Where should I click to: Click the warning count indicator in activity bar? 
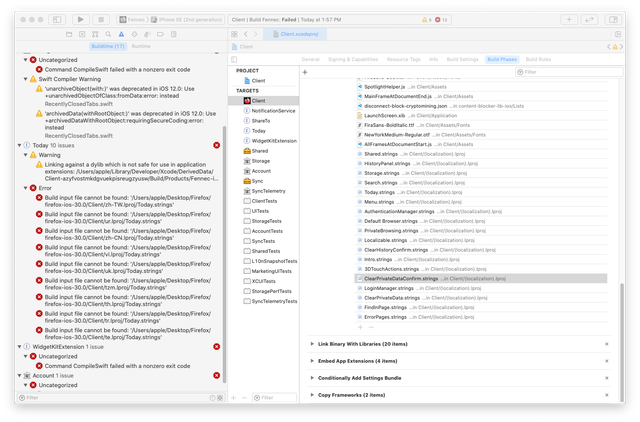427,20
